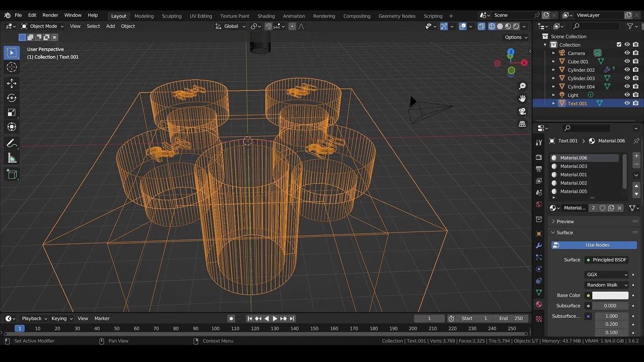Activate the 3D Cursor tool
Screen dimensions: 644x362
tap(12, 67)
